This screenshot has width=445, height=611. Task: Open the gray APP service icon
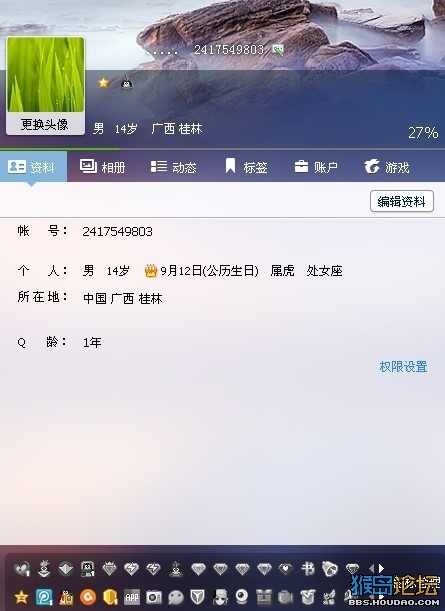click(x=132, y=597)
